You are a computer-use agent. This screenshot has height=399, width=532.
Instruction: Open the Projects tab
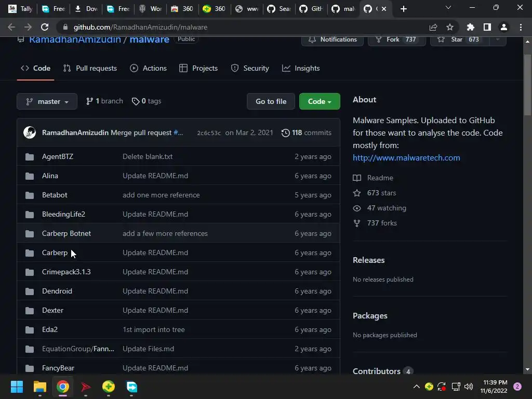point(198,68)
